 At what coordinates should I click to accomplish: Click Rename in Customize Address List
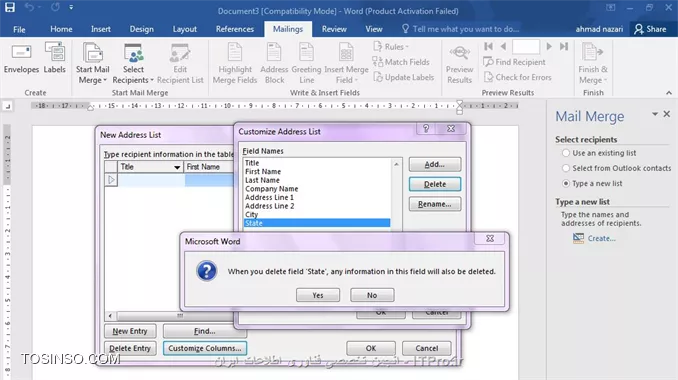(435, 204)
